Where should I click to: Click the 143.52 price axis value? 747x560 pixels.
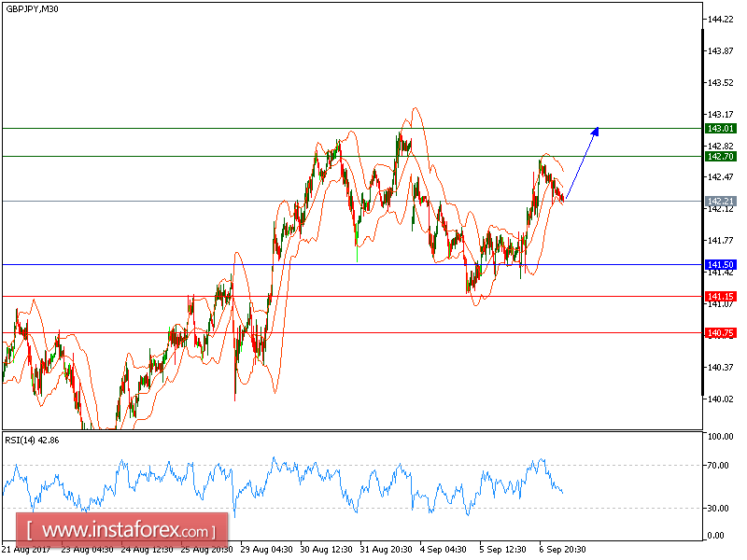coord(720,83)
